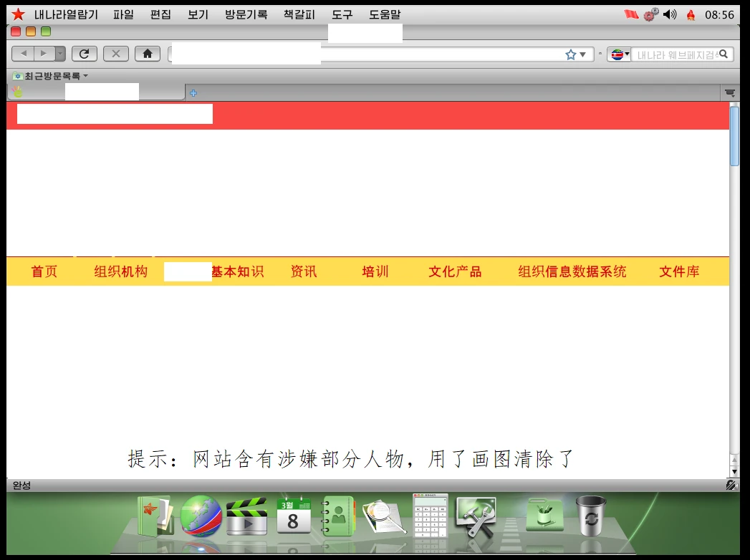The height and width of the screenshot is (560, 750).
Task: Open the 책갈피 menu
Action: (299, 14)
